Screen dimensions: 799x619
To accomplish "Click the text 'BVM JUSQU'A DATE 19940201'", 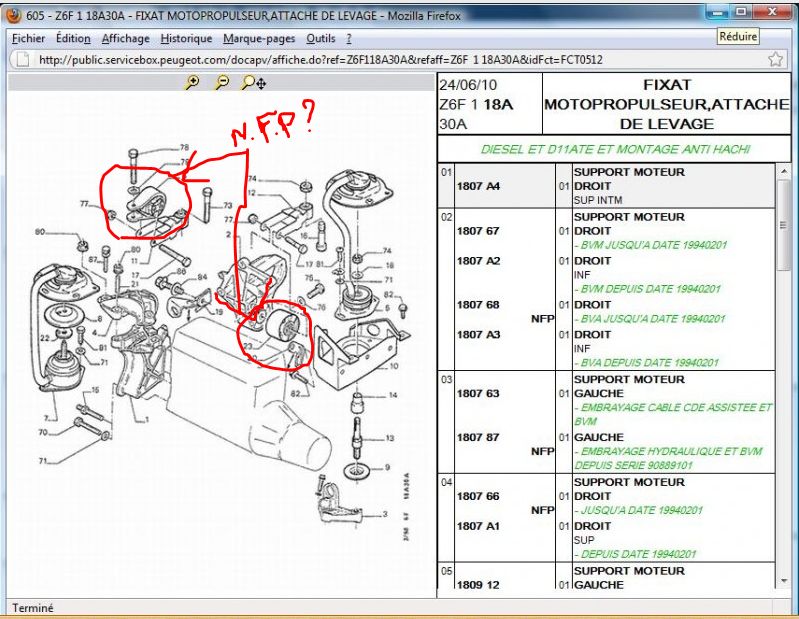I will (x=654, y=246).
